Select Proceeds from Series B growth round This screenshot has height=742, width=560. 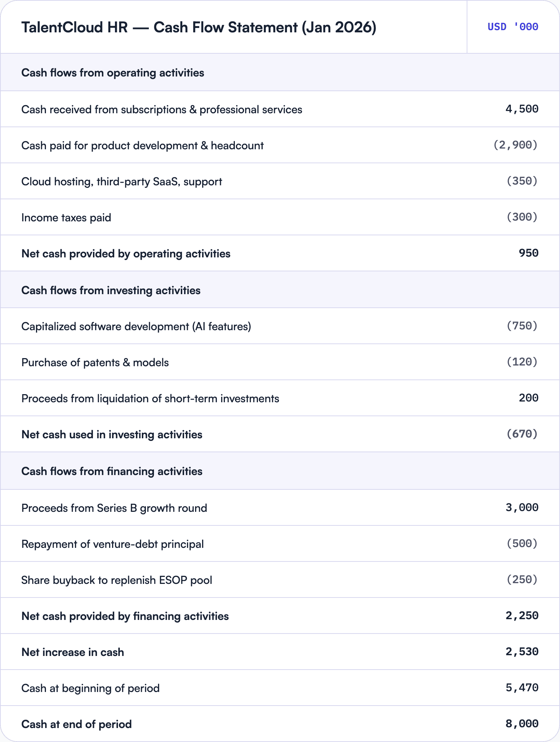(280, 508)
